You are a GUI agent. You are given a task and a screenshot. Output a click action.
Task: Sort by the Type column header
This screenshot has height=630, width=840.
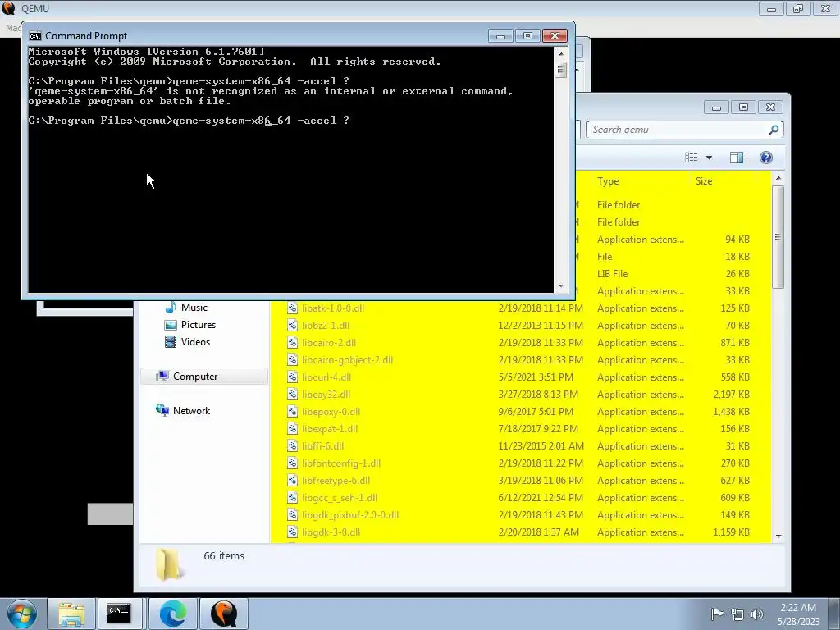point(608,181)
